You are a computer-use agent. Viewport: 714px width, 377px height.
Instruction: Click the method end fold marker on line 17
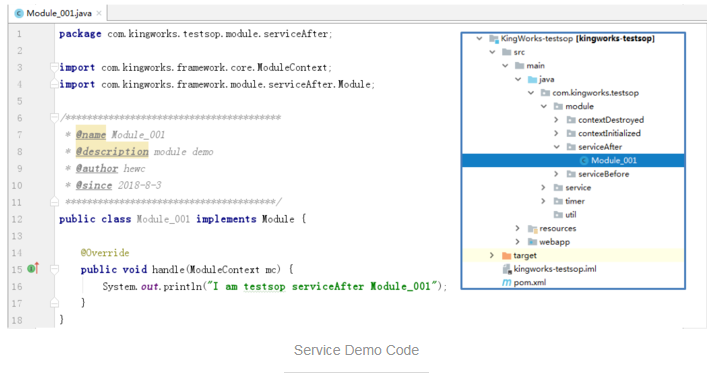54,303
